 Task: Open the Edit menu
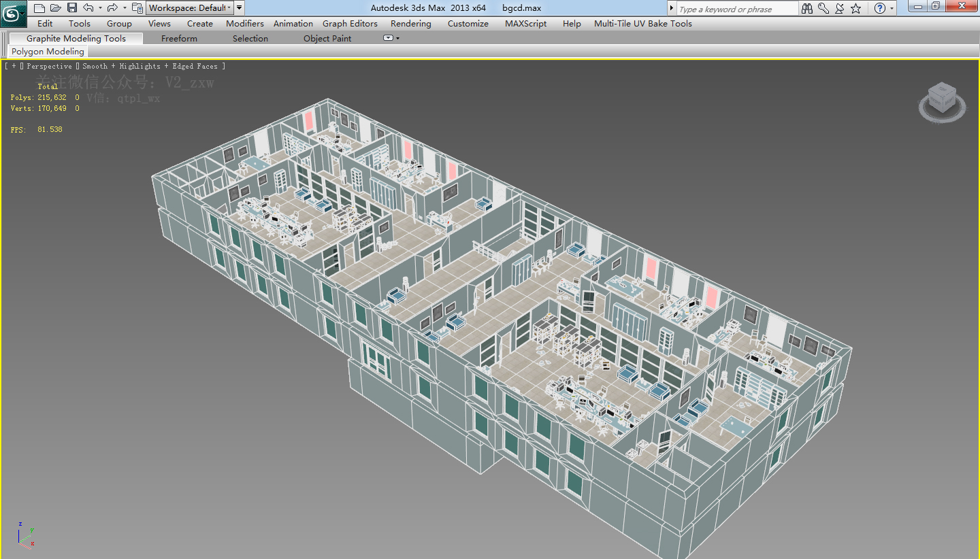[x=45, y=23]
